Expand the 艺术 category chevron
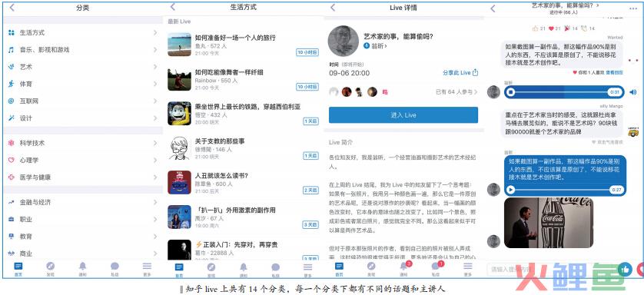Image resolution: width=644 pixels, height=295 pixels. pos(155,67)
